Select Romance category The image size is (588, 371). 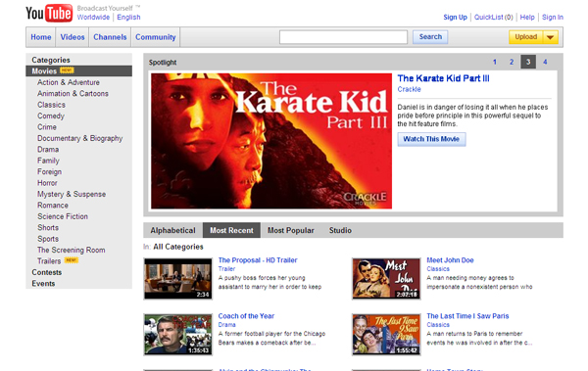pyautogui.click(x=53, y=206)
